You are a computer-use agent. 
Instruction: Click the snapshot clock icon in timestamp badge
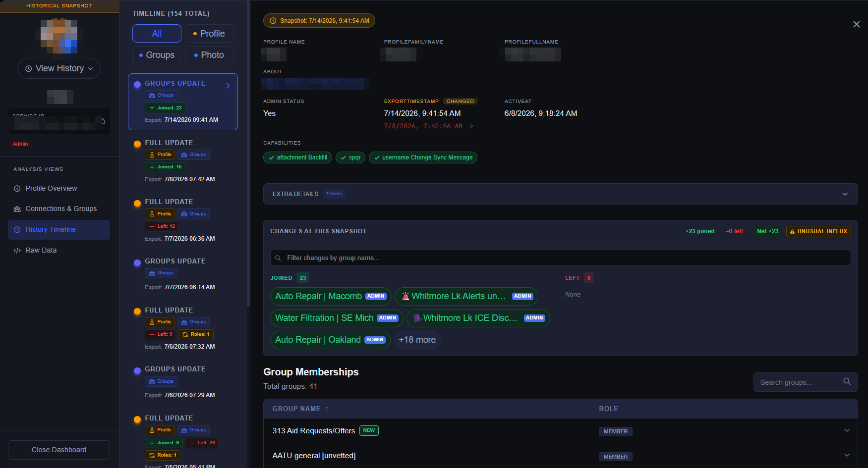tap(273, 21)
